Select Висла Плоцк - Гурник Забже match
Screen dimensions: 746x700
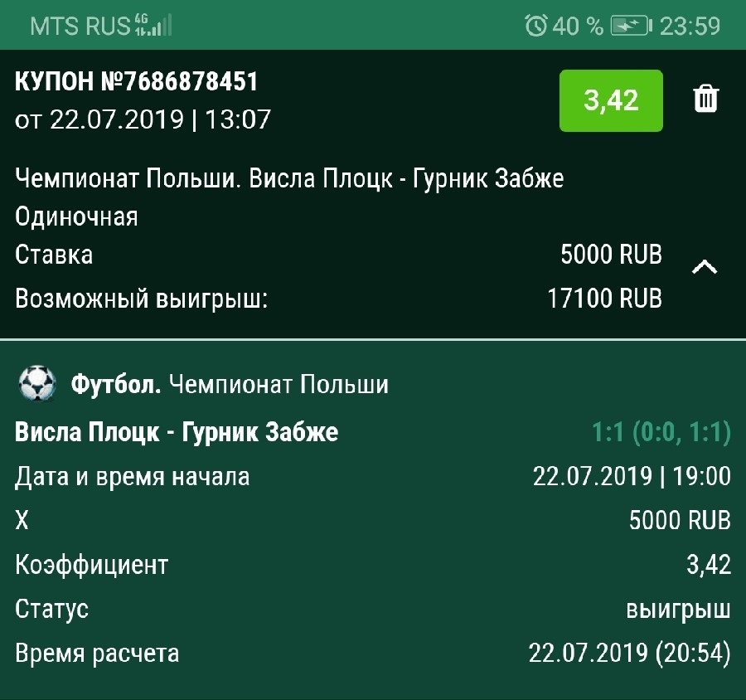[177, 432]
